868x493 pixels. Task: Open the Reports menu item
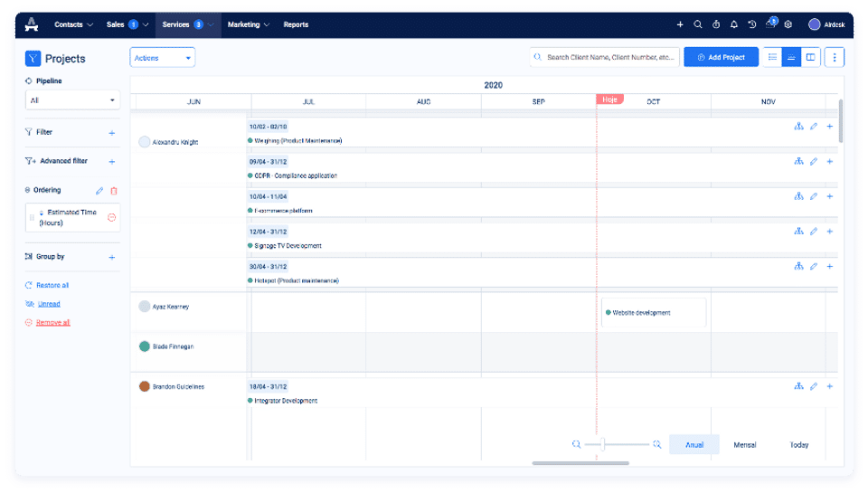296,24
